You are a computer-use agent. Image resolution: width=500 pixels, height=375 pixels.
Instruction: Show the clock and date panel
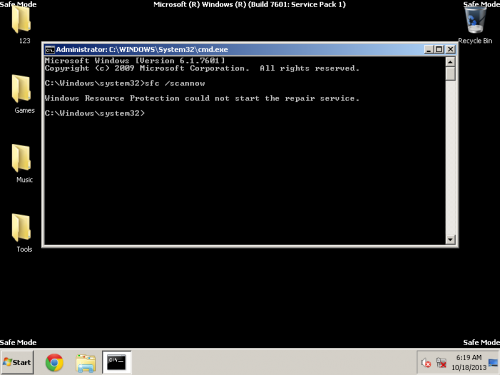[469, 362]
